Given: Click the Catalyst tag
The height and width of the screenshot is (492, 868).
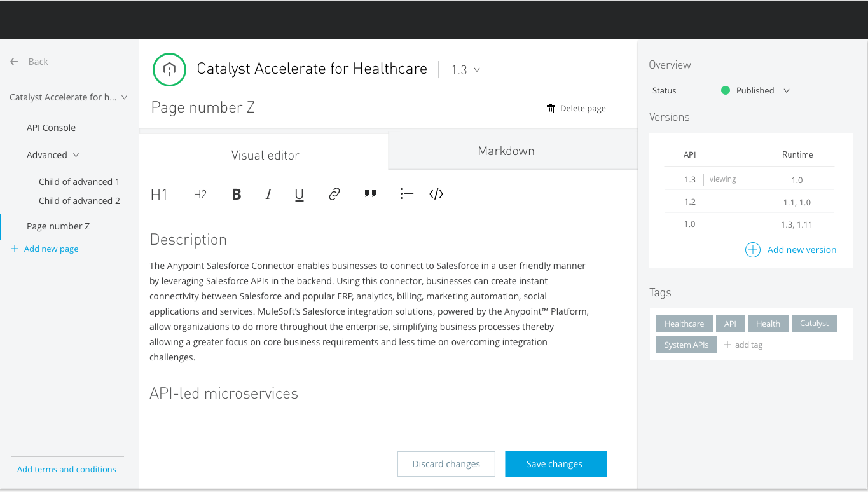Looking at the screenshot, I should 815,324.
